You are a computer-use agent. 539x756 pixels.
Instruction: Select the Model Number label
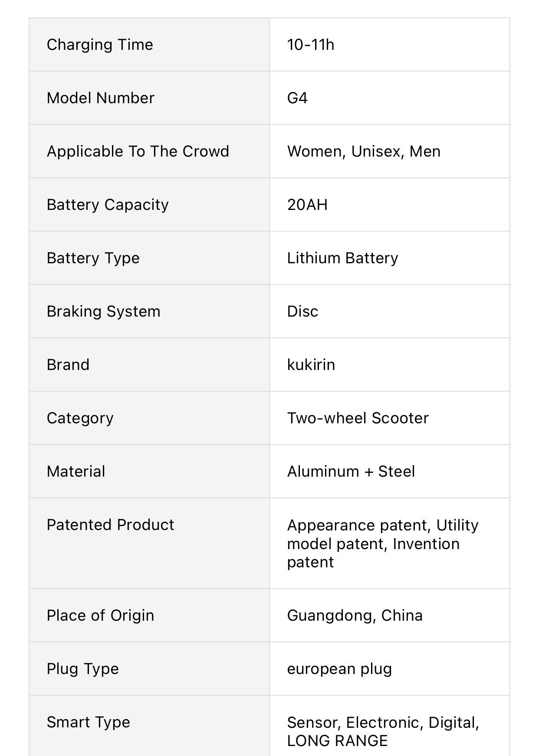[100, 98]
